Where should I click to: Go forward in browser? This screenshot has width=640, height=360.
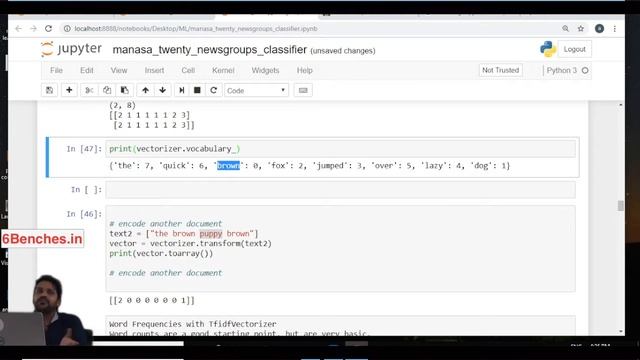[x=33, y=29]
